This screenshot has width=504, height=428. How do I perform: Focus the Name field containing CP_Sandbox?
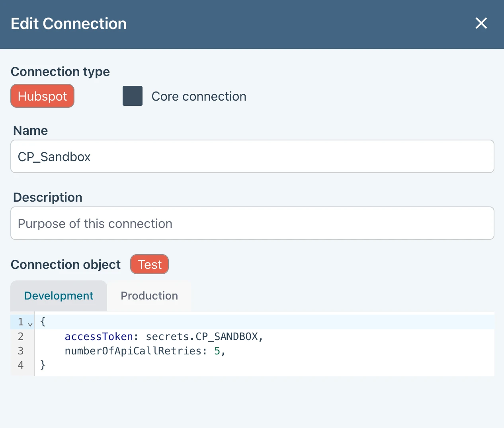pos(252,157)
